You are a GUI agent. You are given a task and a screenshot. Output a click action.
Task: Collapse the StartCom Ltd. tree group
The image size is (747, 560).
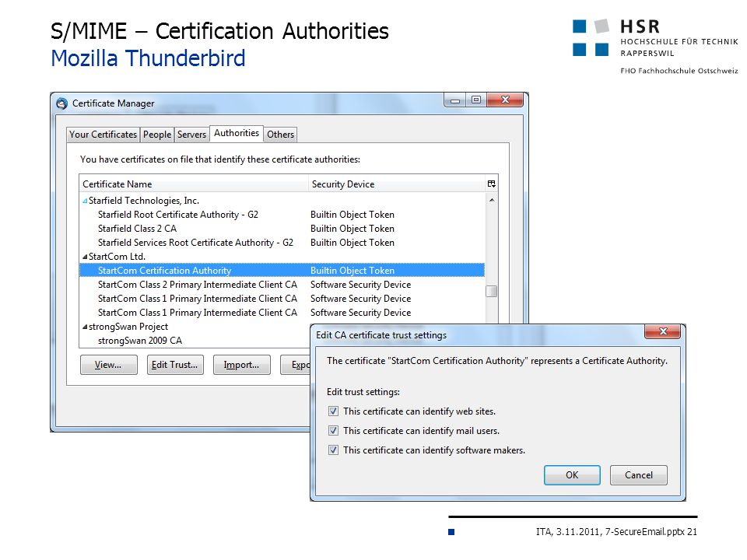click(x=85, y=257)
